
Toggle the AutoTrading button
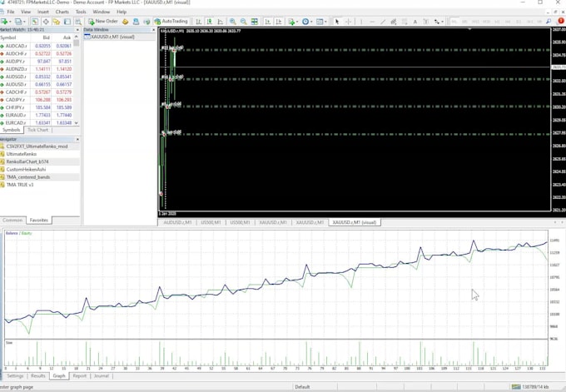[x=171, y=22]
